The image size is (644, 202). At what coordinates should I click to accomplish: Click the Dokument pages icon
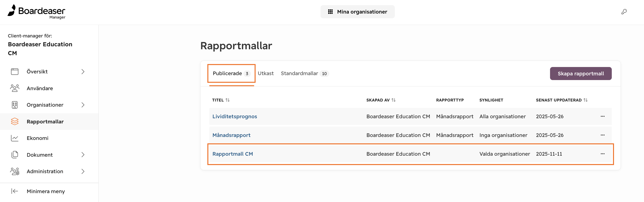[15, 155]
